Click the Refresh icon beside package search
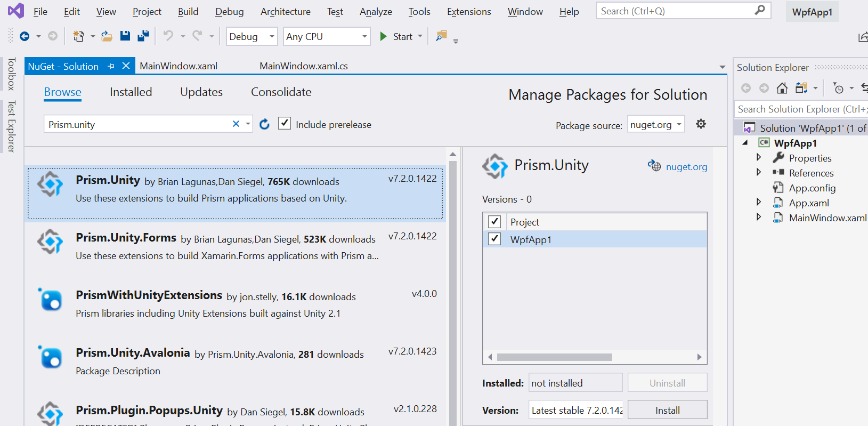This screenshot has width=868, height=426. [264, 124]
